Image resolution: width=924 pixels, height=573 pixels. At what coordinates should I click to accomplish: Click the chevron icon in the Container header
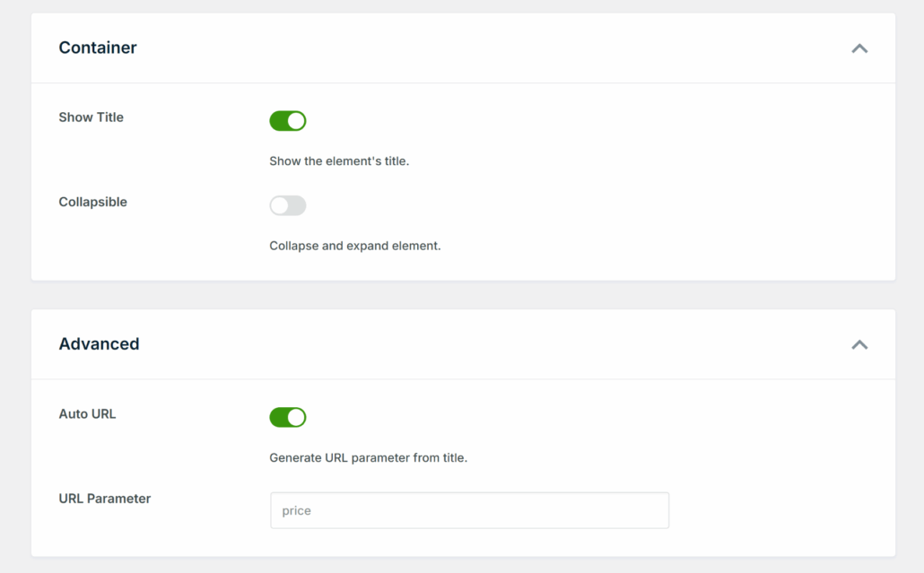pos(859,48)
